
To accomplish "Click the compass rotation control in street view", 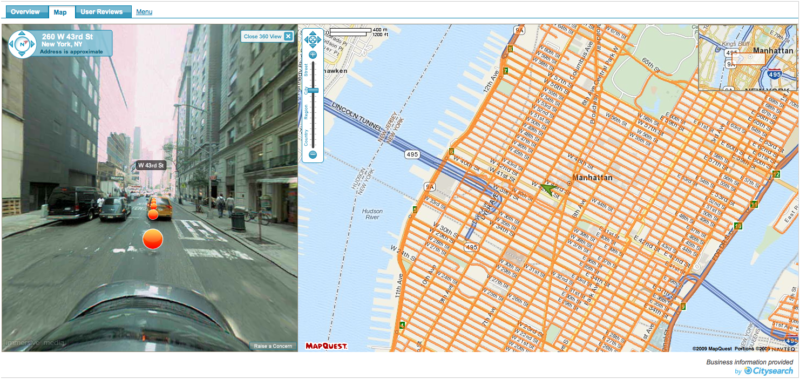I will point(22,43).
